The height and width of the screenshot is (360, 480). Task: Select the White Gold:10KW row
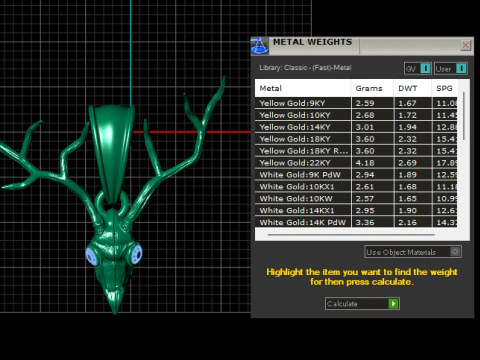[x=356, y=199]
